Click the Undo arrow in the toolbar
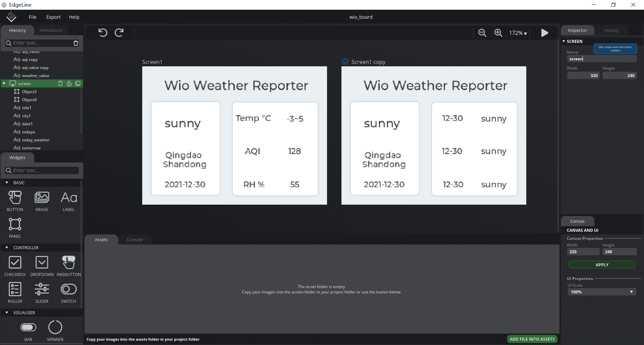The image size is (644, 345). [x=103, y=32]
